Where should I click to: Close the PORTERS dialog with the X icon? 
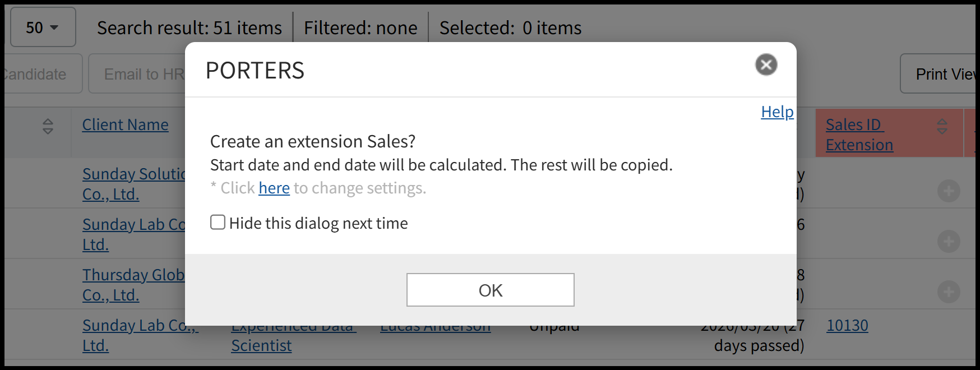pos(766,64)
